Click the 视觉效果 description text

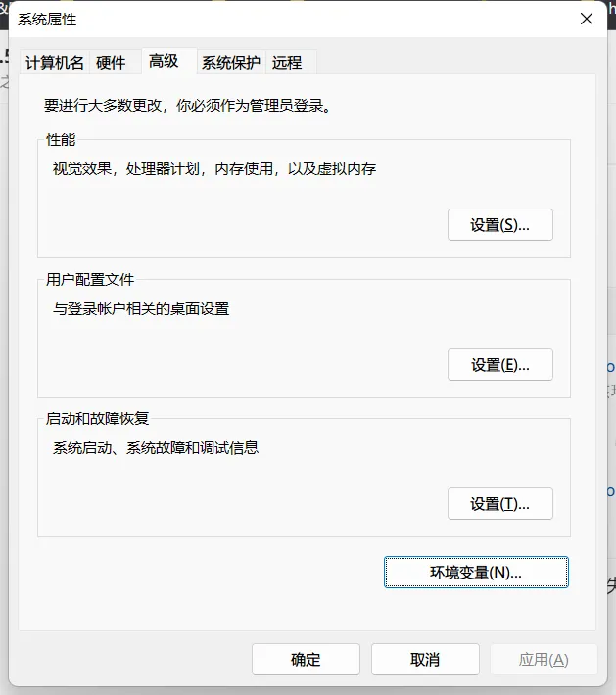(x=214, y=169)
